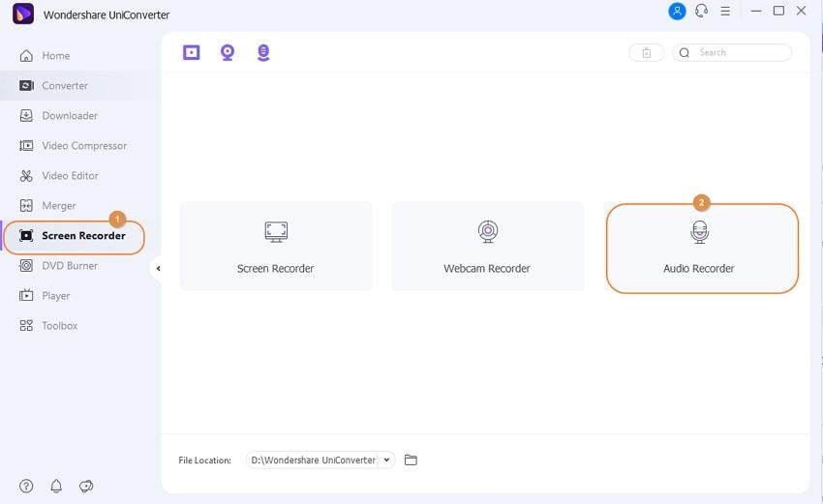Click the Home house icon
This screenshot has height=504, width=823.
pyautogui.click(x=26, y=55)
